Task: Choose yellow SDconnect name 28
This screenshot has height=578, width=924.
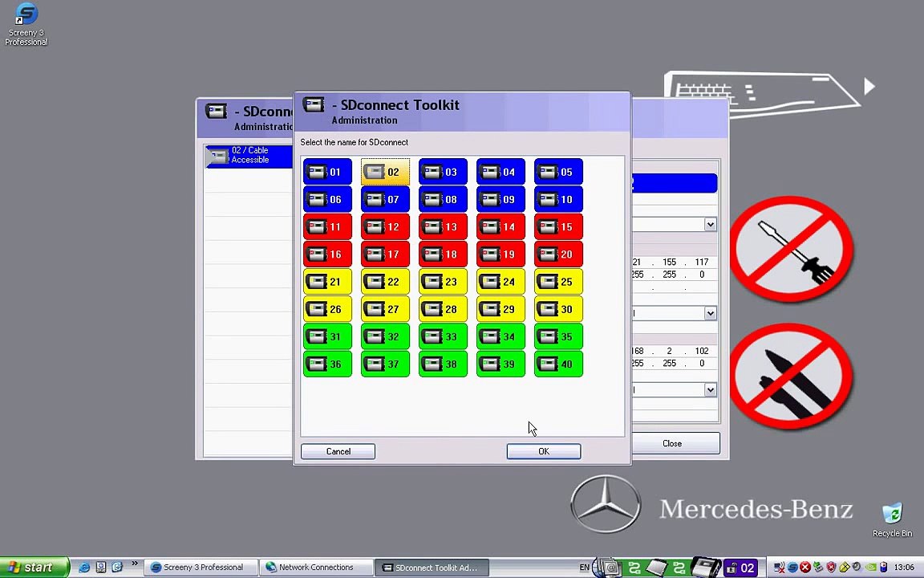Action: click(443, 309)
